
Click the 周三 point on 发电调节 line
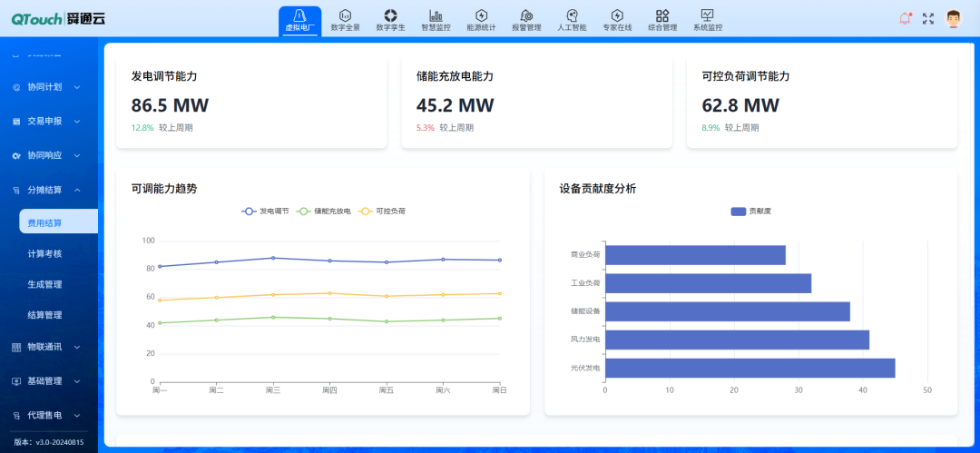point(273,258)
